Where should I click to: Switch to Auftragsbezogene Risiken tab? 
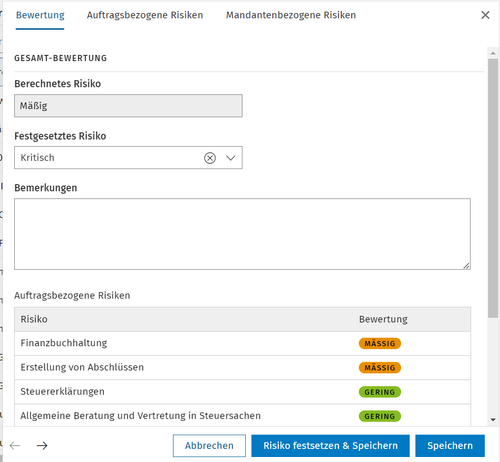pos(145,15)
